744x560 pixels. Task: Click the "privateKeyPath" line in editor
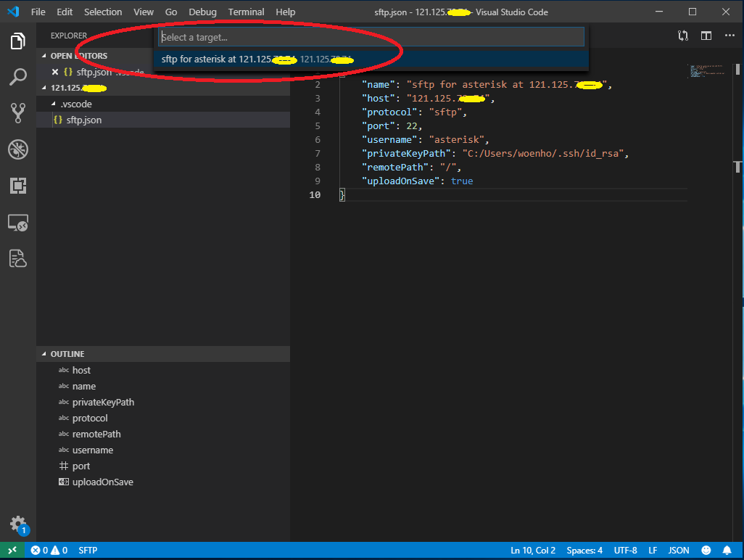click(495, 153)
